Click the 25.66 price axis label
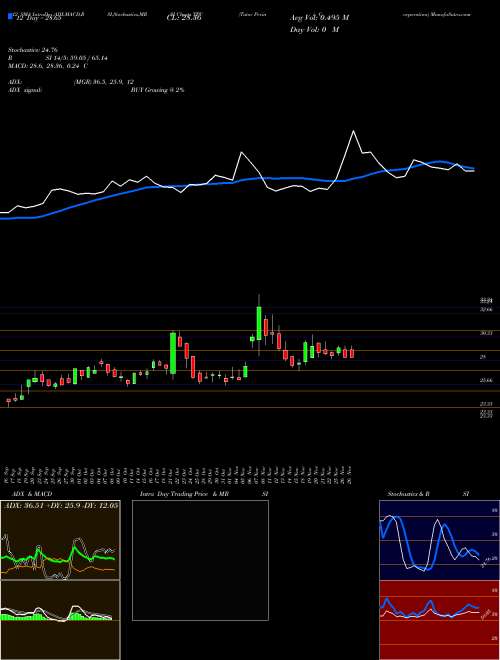 (x=487, y=380)
